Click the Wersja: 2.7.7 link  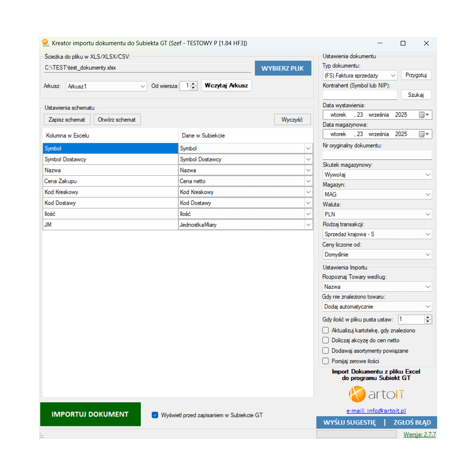point(419,434)
